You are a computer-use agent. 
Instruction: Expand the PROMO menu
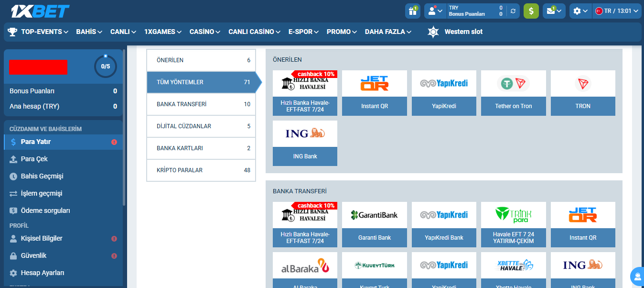tap(342, 32)
